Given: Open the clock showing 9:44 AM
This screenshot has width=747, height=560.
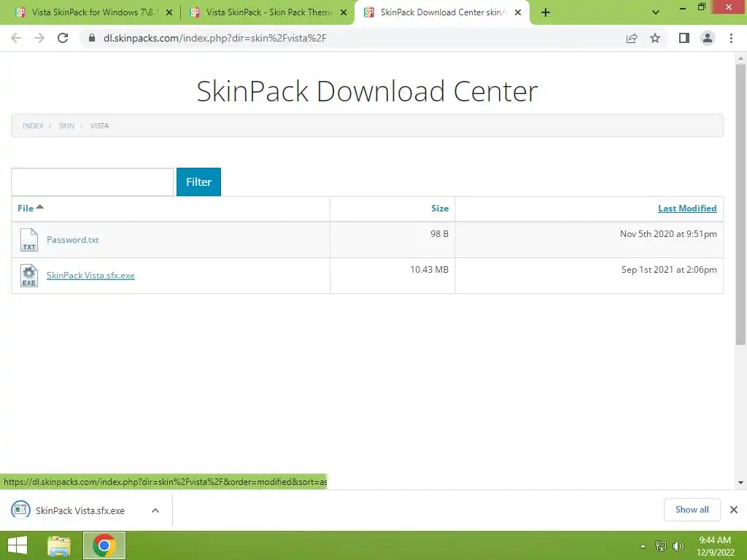Looking at the screenshot, I should point(715,546).
